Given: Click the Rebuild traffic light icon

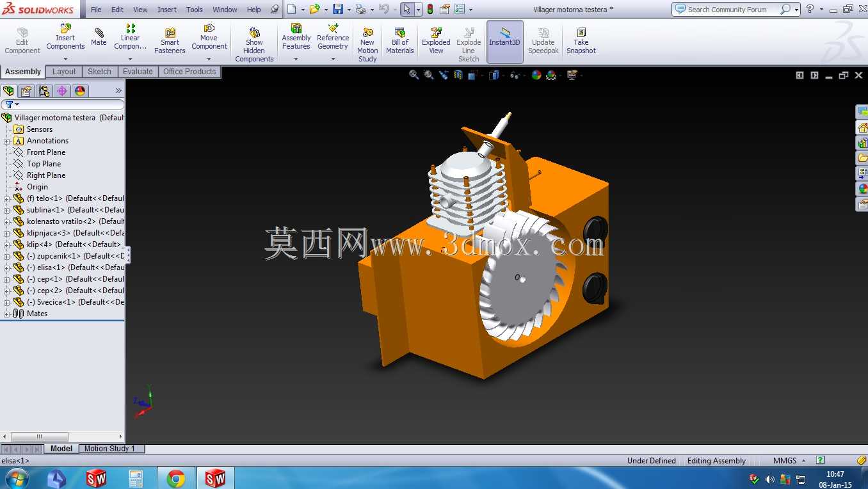Looking at the screenshot, I should (x=430, y=10).
